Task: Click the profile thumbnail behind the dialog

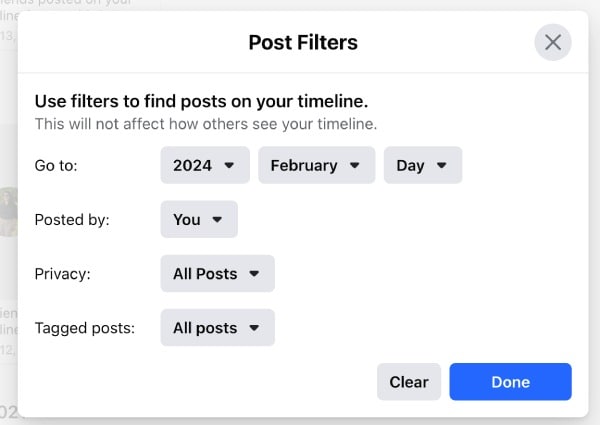Action: [x=9, y=211]
